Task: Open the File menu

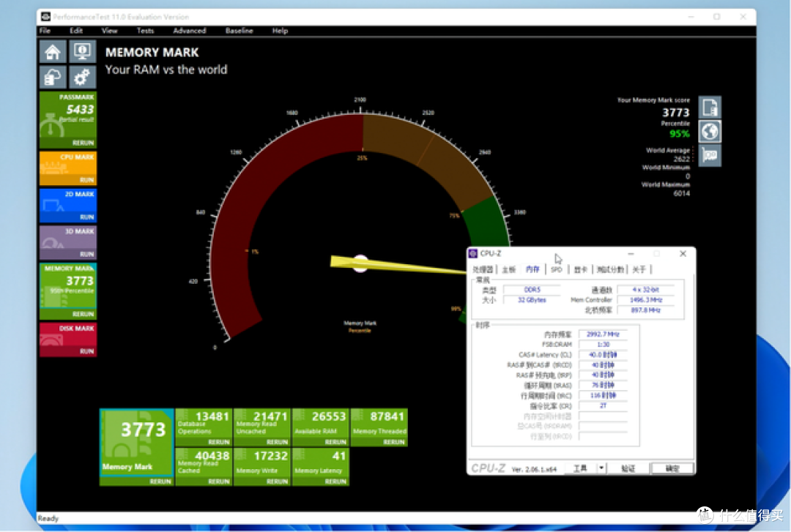Action: (45, 31)
